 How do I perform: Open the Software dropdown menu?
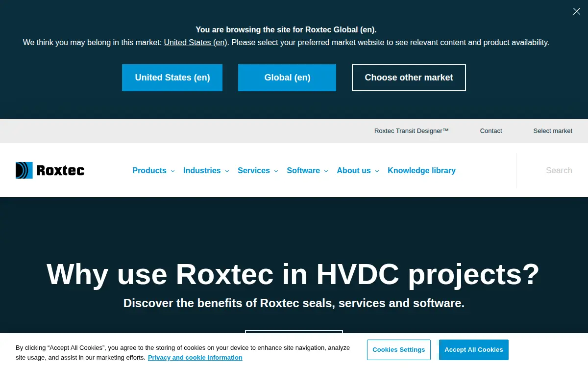pyautogui.click(x=307, y=171)
